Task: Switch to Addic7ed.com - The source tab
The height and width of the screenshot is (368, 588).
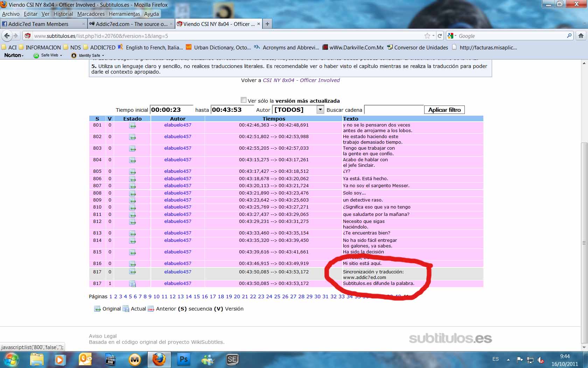Action: 131,24
